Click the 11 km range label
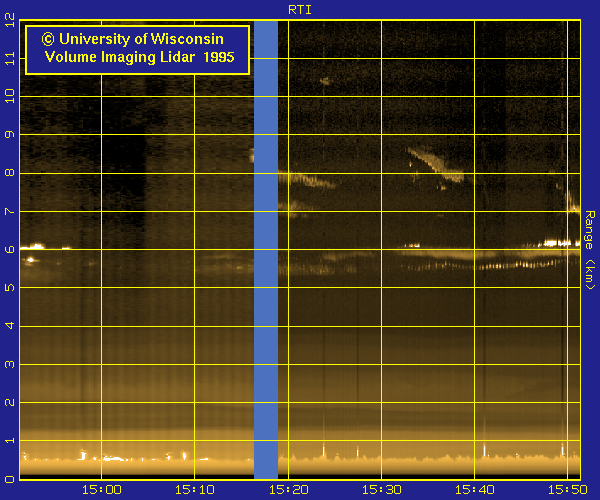Screen dimensions: 600x500 pyautogui.click(x=10, y=59)
